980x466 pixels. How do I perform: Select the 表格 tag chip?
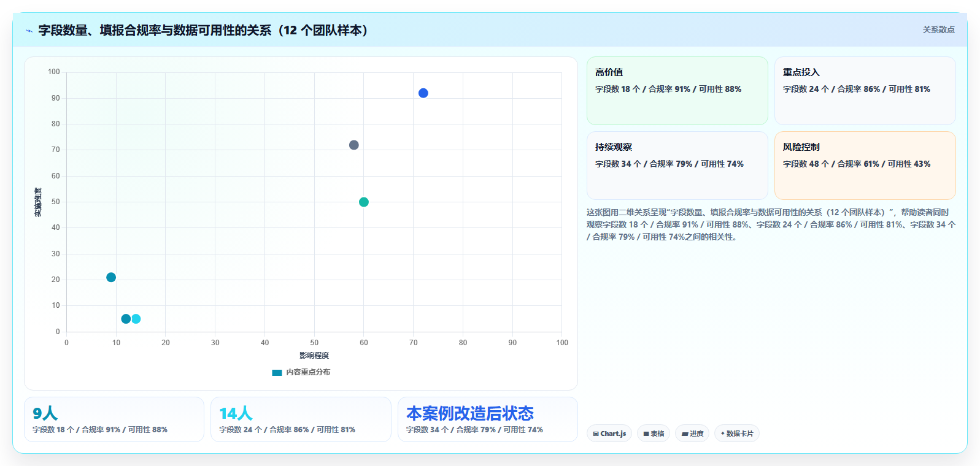[654, 434]
